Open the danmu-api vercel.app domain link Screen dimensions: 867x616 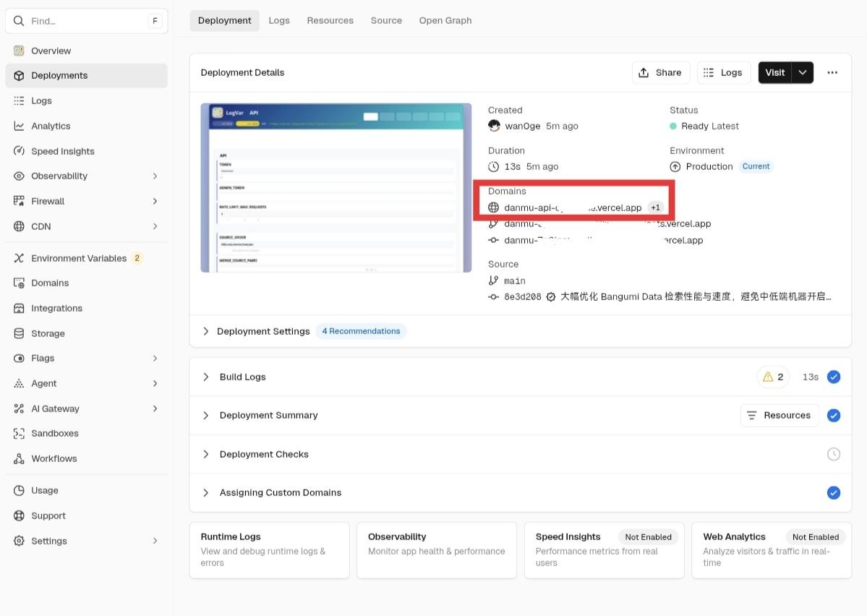573,208
